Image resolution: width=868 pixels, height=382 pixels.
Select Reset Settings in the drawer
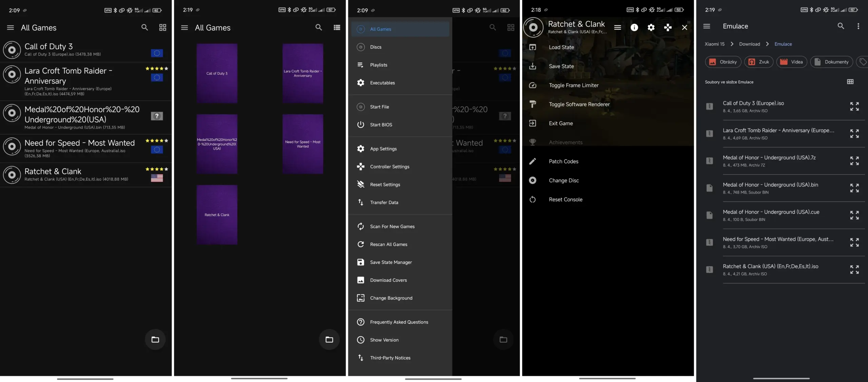[400, 184]
